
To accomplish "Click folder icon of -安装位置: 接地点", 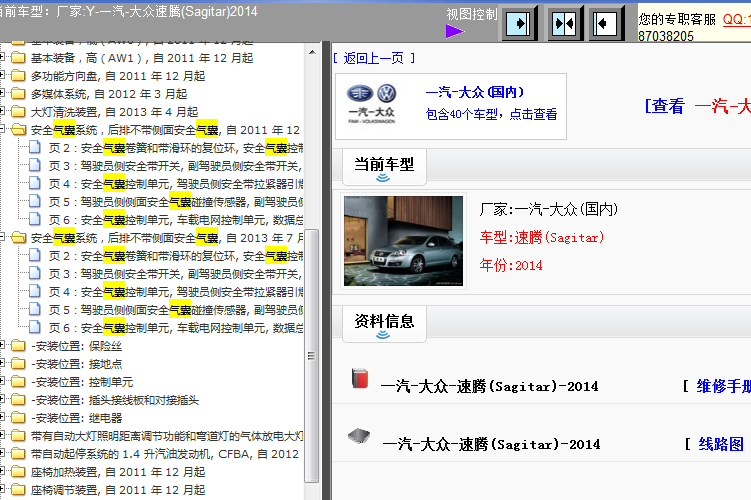I will click(x=18, y=364).
